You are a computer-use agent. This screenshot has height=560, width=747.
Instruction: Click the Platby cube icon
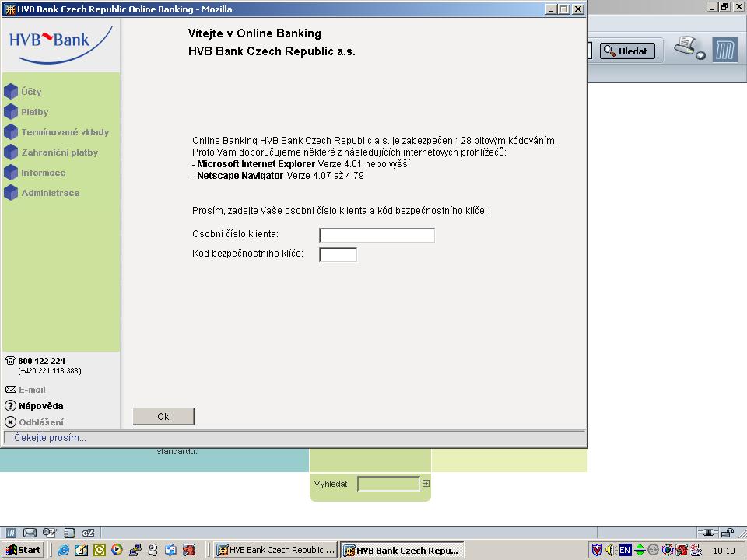coord(11,112)
